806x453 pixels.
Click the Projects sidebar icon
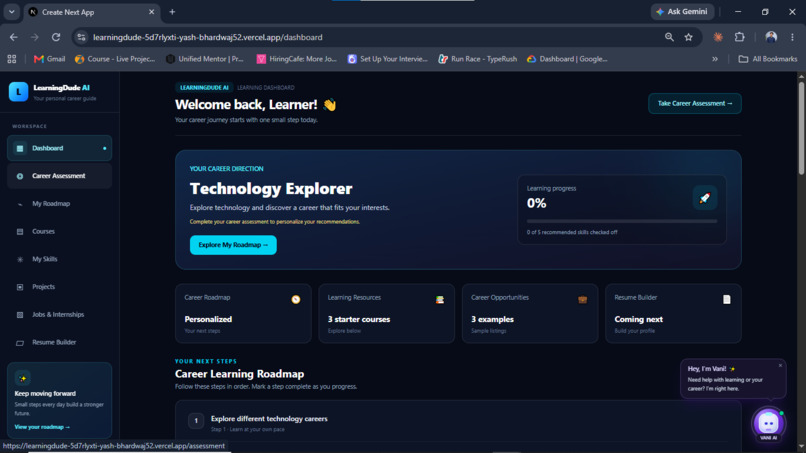[20, 287]
